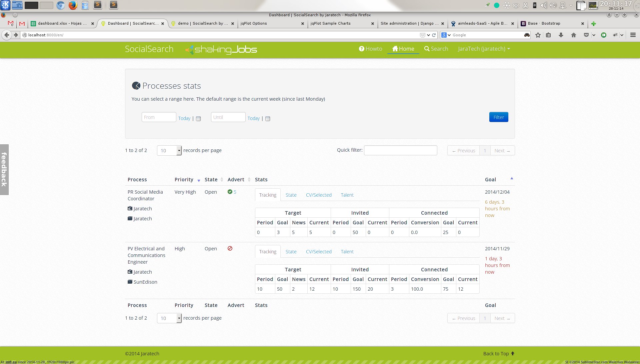The width and height of the screenshot is (640, 364).
Task: Open calendar picker next to Until field
Action: [x=268, y=119]
